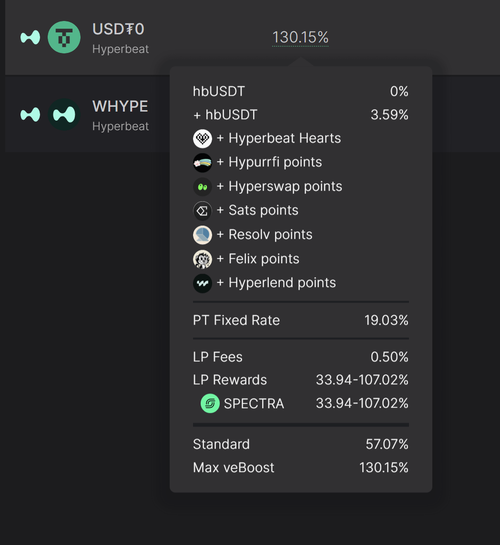The width and height of the screenshot is (500, 545).
Task: Click the Hyperlend points icon
Action: point(202,283)
